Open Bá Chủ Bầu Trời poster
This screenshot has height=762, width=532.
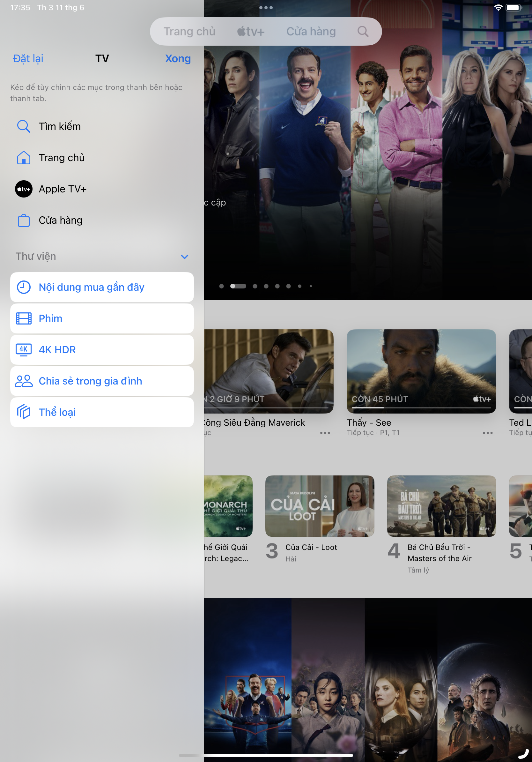[441, 506]
